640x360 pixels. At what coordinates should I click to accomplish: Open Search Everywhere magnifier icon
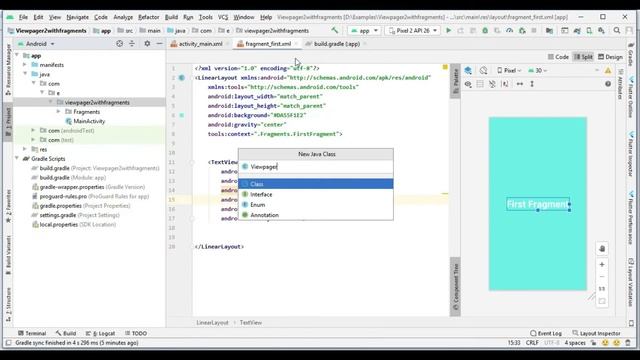(617, 31)
